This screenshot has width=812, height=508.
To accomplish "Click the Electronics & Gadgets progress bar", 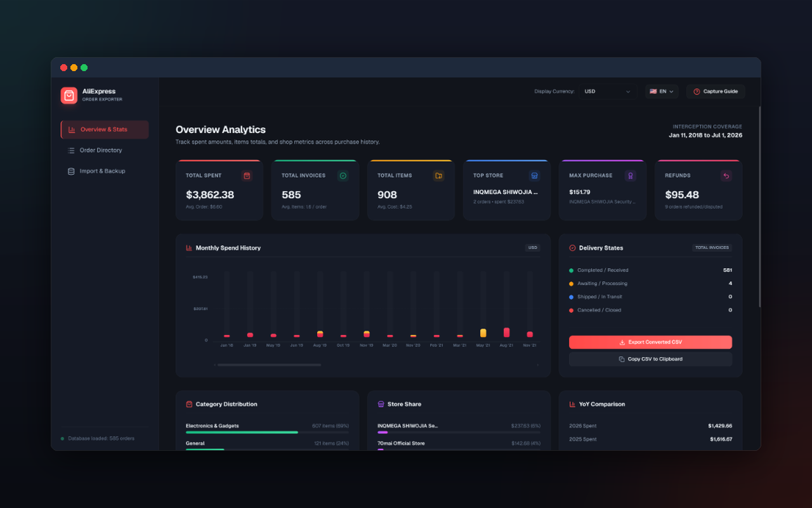I will 267,432.
